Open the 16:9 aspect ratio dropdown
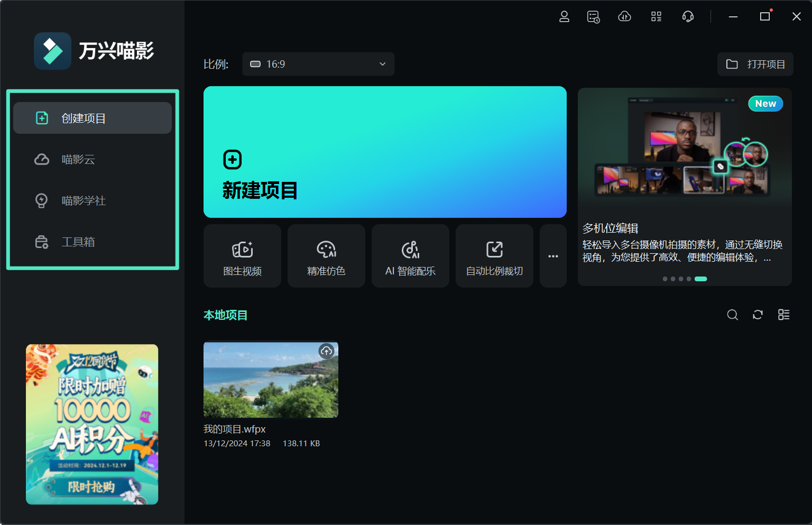 [318, 64]
